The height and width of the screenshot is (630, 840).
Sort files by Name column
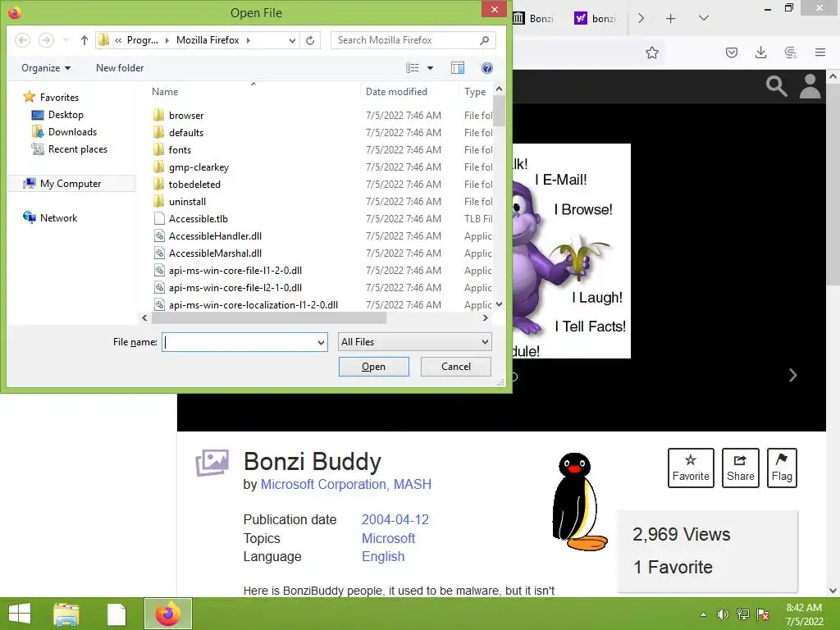[x=164, y=92]
